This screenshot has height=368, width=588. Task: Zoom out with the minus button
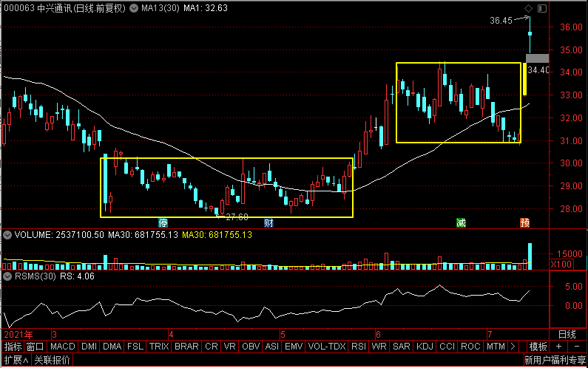click(577, 347)
